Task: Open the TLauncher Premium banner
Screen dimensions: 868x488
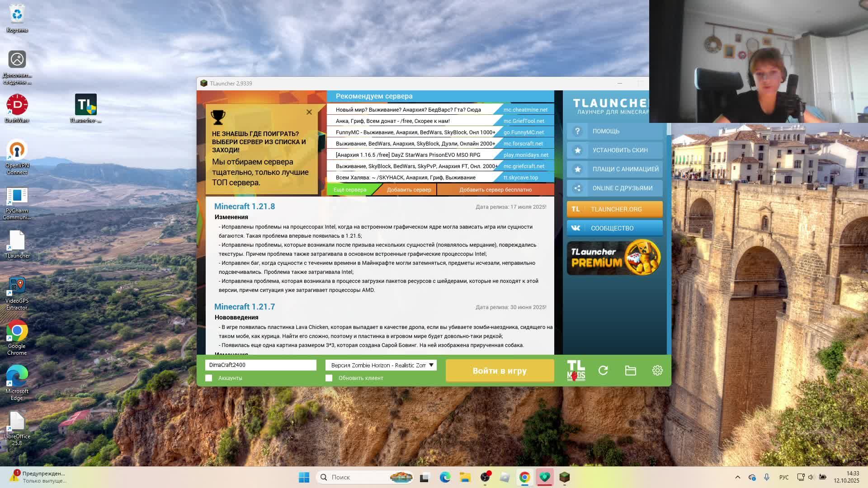Action: click(614, 258)
